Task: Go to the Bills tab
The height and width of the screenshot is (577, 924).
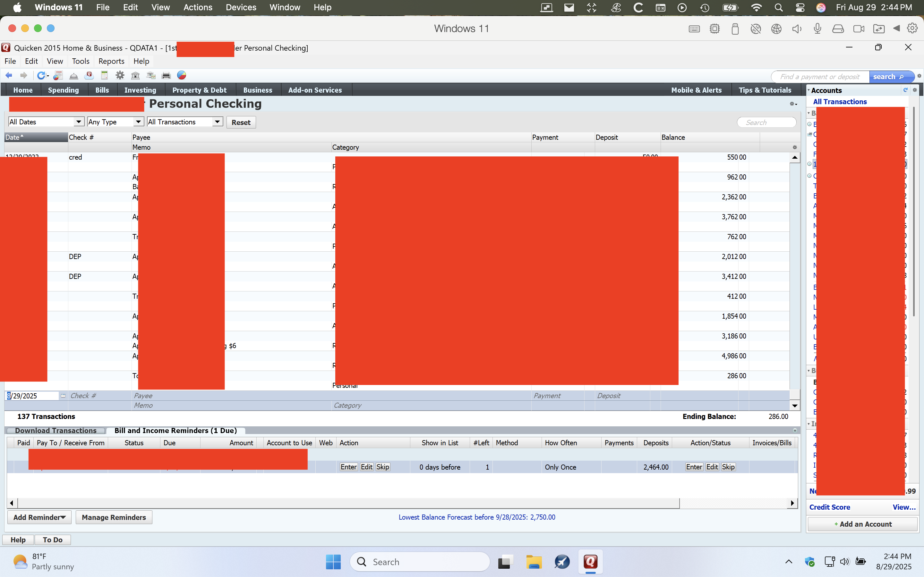Action: pos(102,90)
